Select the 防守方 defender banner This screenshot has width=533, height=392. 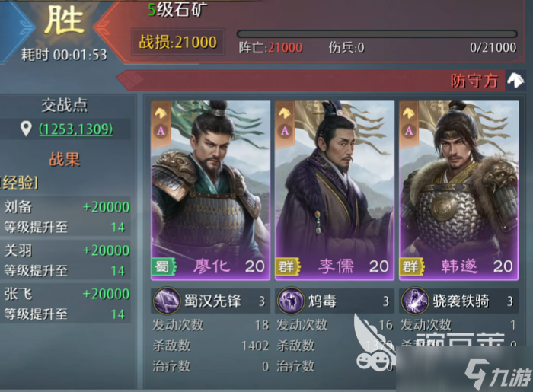coord(321,81)
